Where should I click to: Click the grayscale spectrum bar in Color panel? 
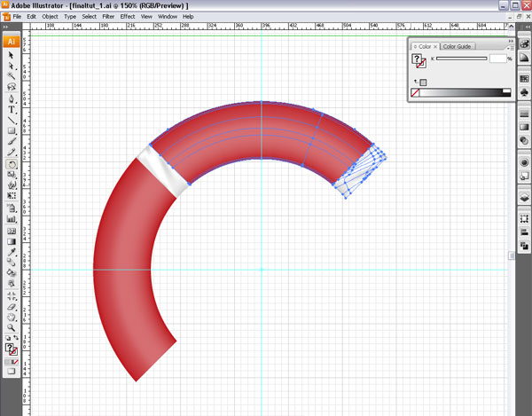(x=465, y=92)
